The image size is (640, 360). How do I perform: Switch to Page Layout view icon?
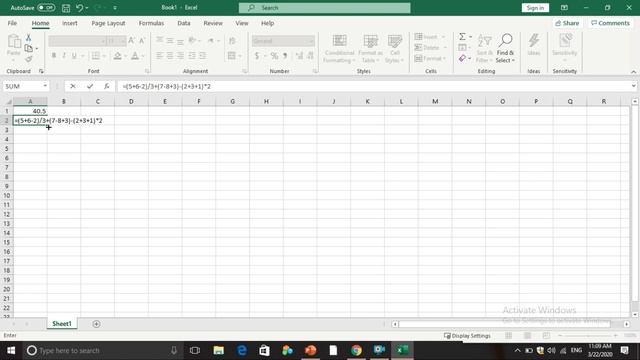(527, 336)
